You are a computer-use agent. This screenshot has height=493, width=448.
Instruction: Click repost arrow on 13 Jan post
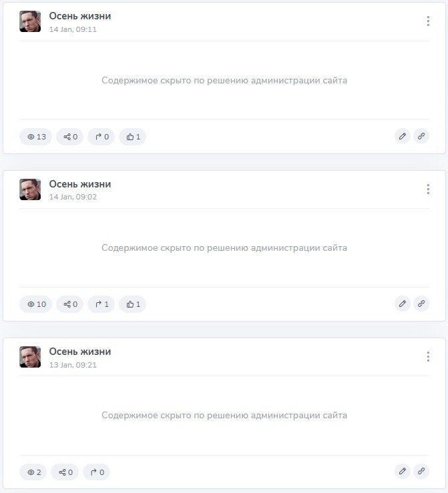[x=96, y=472]
